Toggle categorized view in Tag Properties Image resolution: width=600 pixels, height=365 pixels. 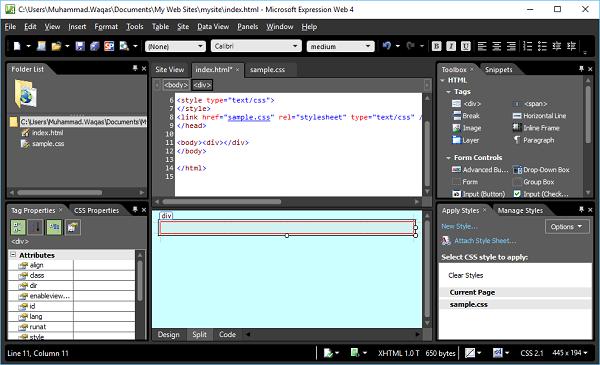[x=18, y=227]
